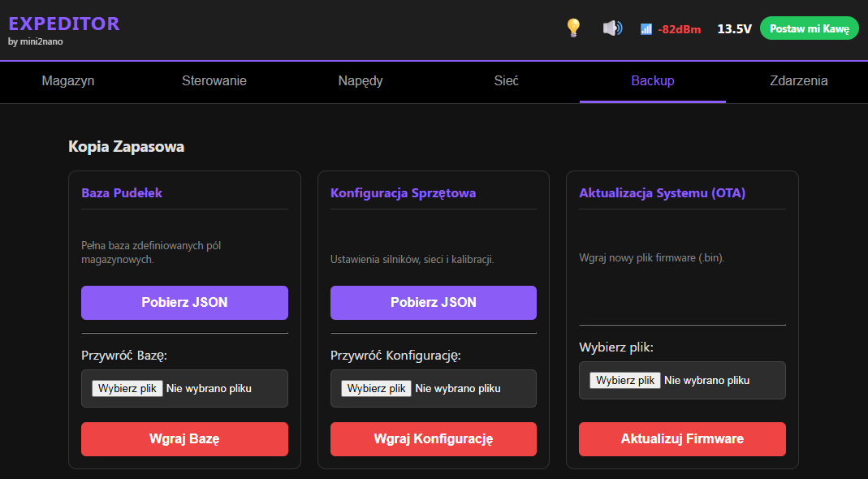Download the Baza Pudełek JSON
This screenshot has width=868, height=479.
184,303
